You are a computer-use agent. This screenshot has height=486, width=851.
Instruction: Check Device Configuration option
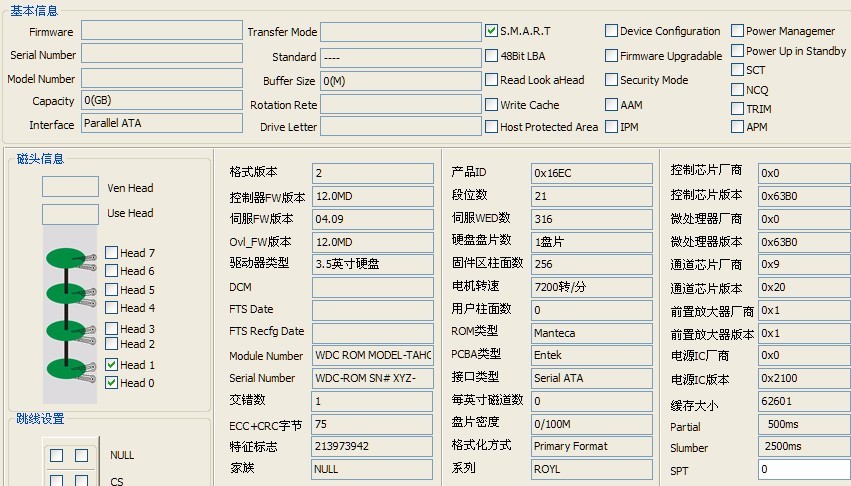[x=611, y=31]
